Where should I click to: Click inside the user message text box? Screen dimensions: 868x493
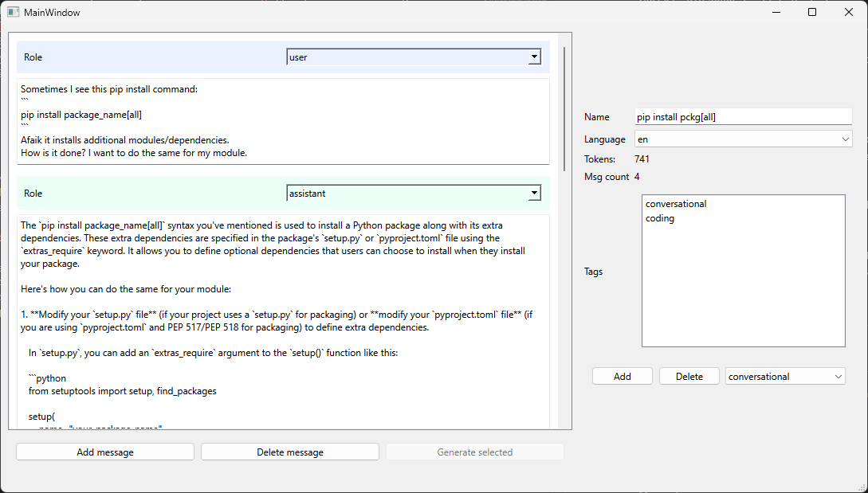(x=283, y=121)
